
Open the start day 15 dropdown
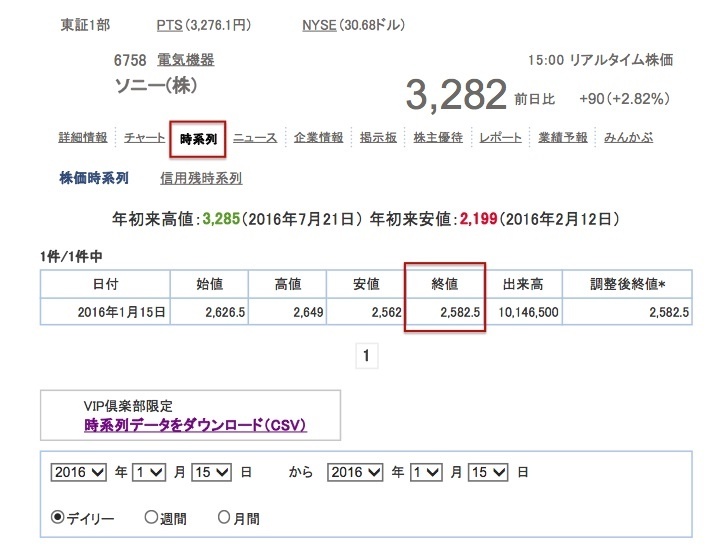coord(212,472)
